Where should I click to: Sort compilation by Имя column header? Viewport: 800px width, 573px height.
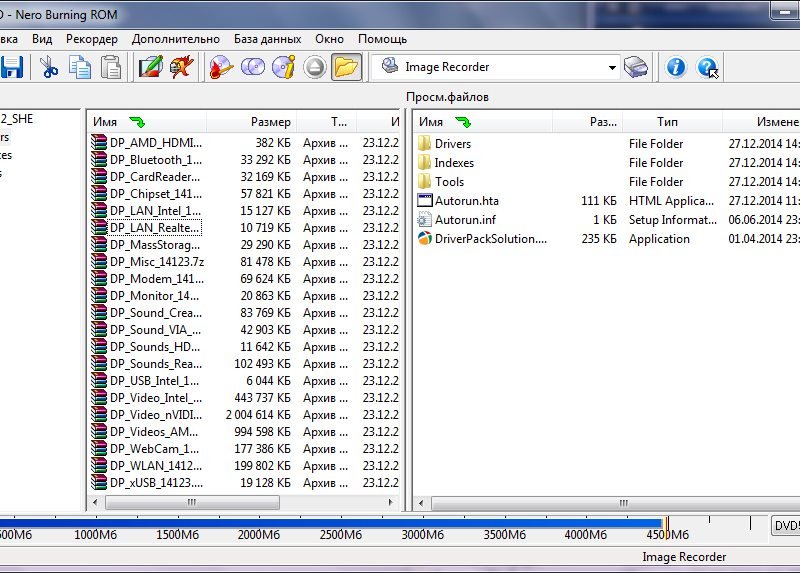click(x=148, y=122)
